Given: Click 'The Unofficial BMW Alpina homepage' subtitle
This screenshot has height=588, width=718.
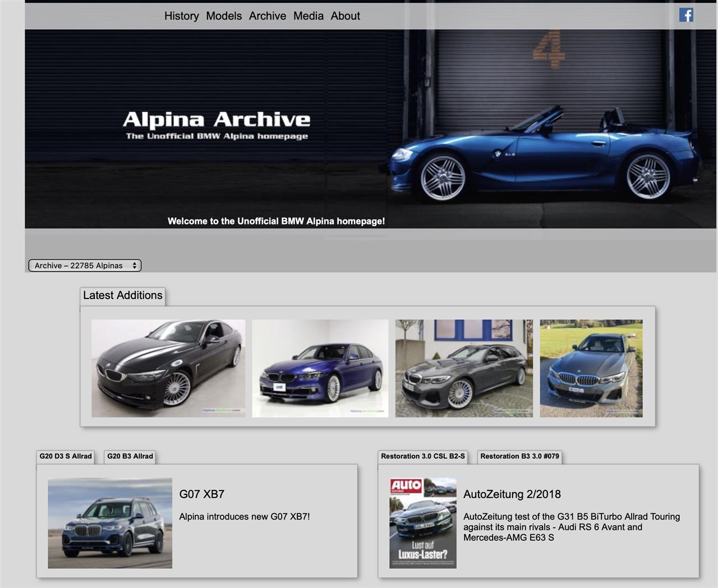Looking at the screenshot, I should tap(217, 136).
